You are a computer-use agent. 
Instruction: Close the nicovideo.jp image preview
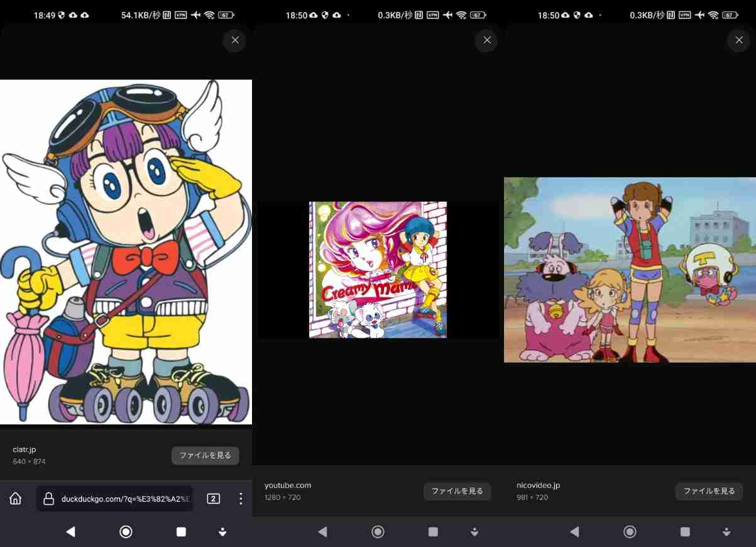point(738,40)
